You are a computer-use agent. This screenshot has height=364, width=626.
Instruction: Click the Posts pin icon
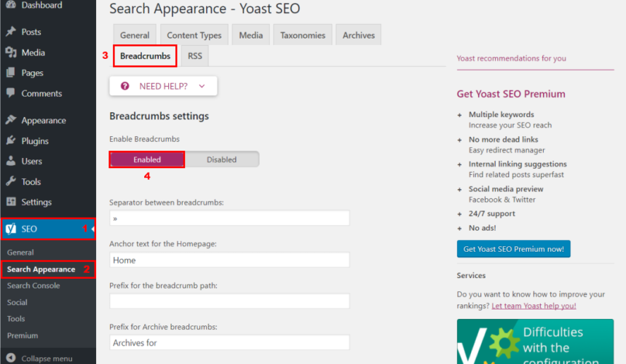11,31
